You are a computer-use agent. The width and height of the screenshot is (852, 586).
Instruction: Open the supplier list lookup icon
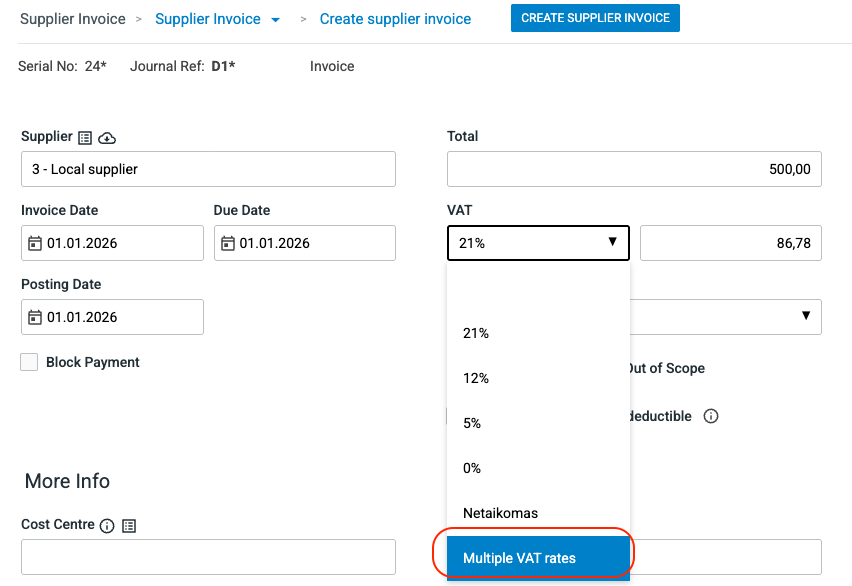pyautogui.click(x=85, y=138)
